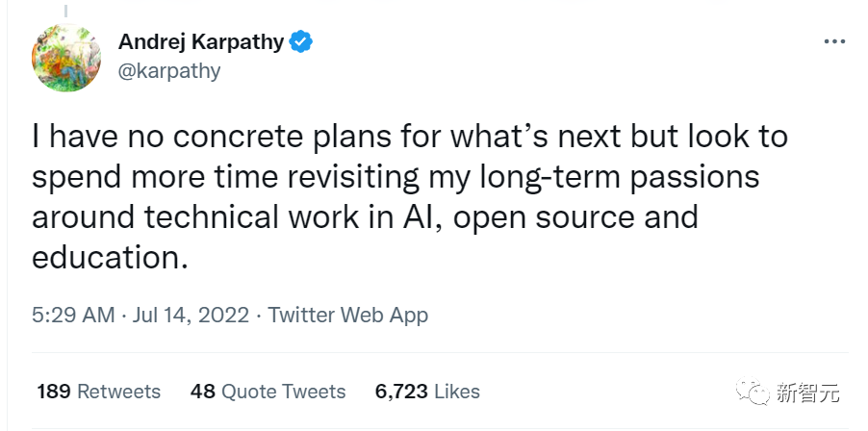Click "I have no concrete plans" text
868x431 pixels.
tap(168, 136)
